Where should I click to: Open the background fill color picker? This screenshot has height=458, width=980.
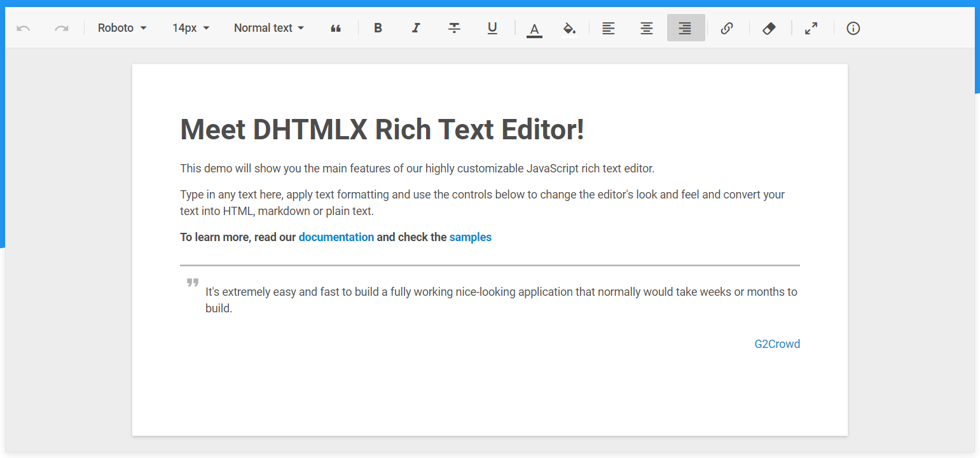point(569,29)
